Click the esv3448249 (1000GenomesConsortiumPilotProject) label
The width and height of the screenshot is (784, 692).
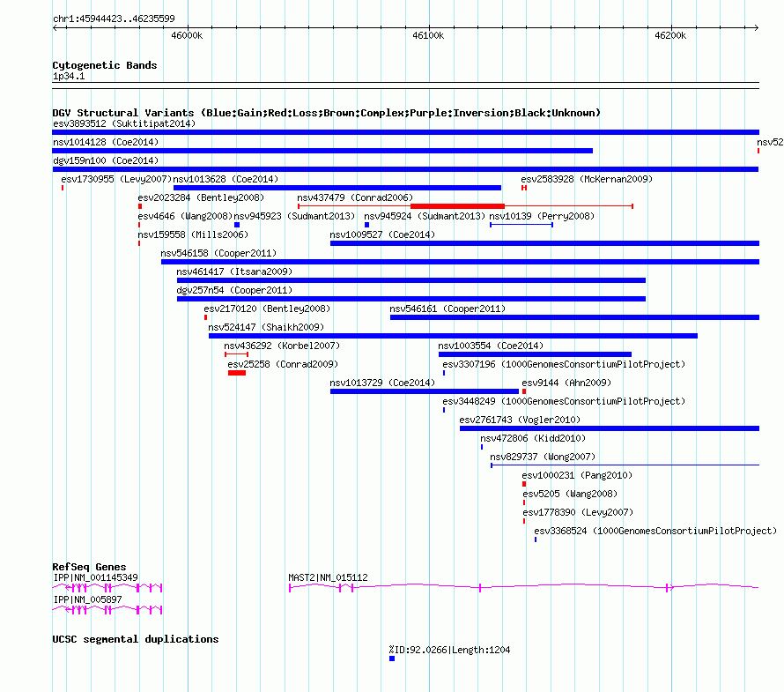pyautogui.click(x=564, y=401)
